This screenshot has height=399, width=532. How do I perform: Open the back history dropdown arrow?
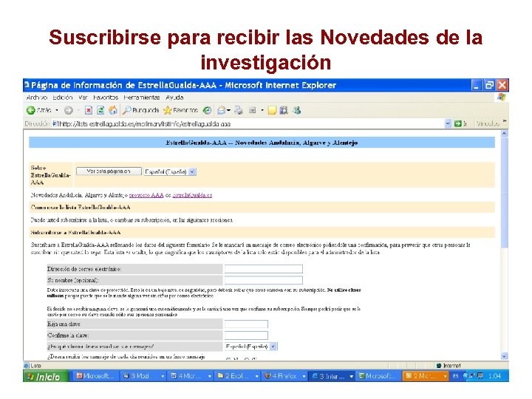coord(57,110)
